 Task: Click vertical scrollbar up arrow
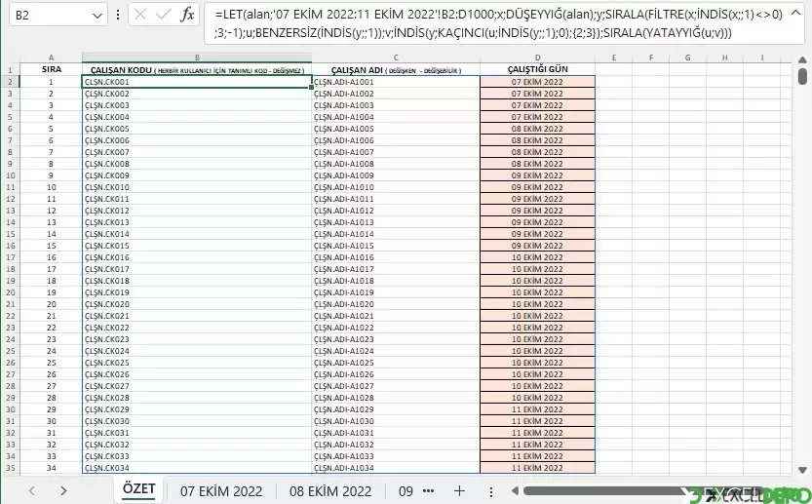tap(802, 59)
